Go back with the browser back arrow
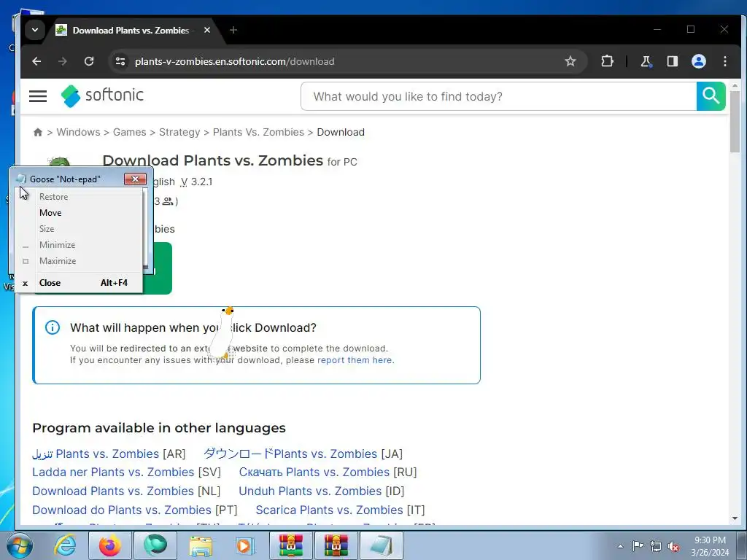 (36, 61)
